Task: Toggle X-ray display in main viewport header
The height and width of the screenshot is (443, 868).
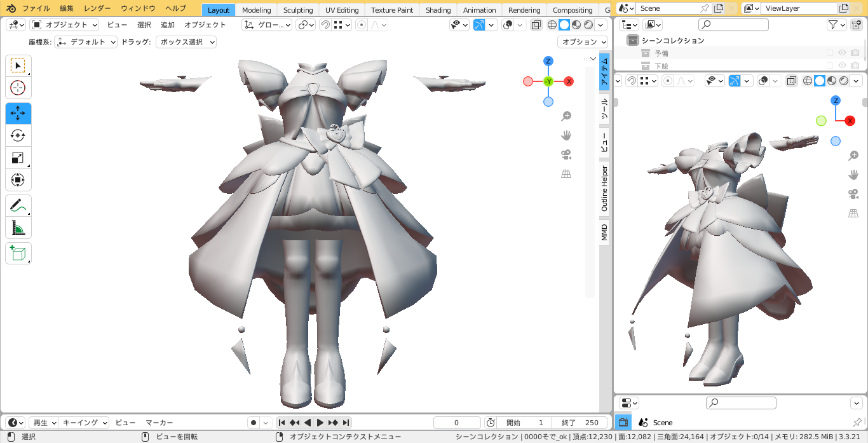Action: pyautogui.click(x=536, y=25)
